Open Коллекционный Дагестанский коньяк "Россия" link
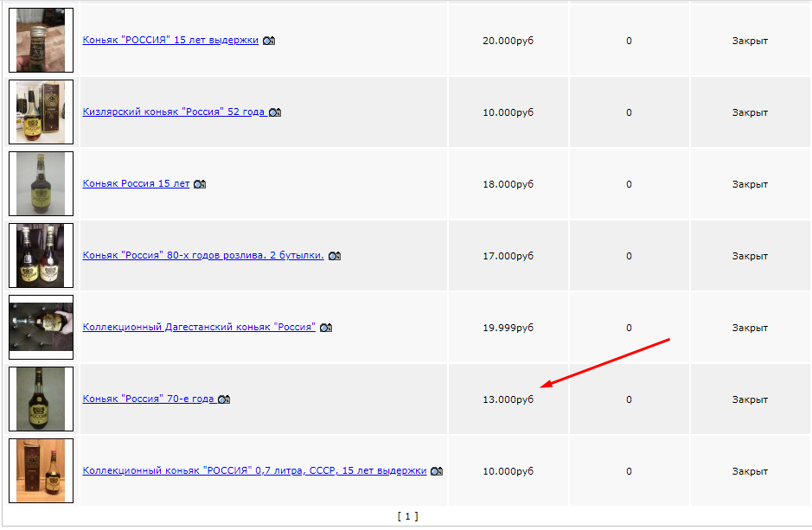Screen dimensions: 812x530 [x=199, y=328]
